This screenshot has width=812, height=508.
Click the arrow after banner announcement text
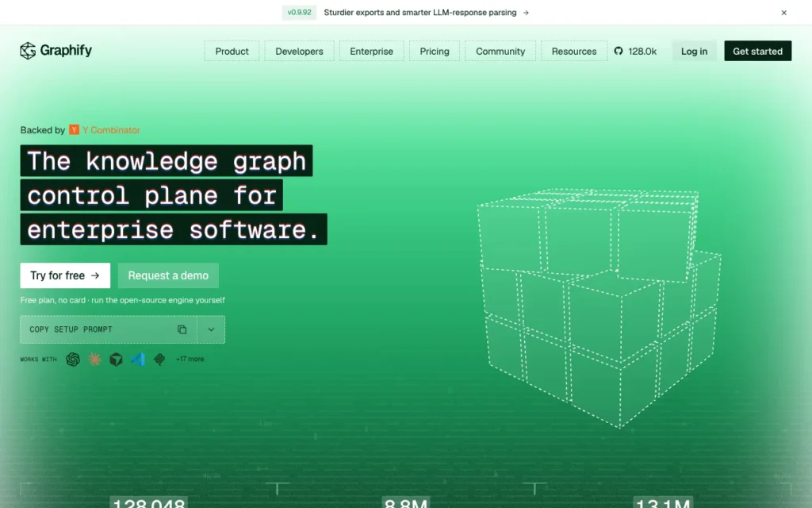(x=526, y=13)
